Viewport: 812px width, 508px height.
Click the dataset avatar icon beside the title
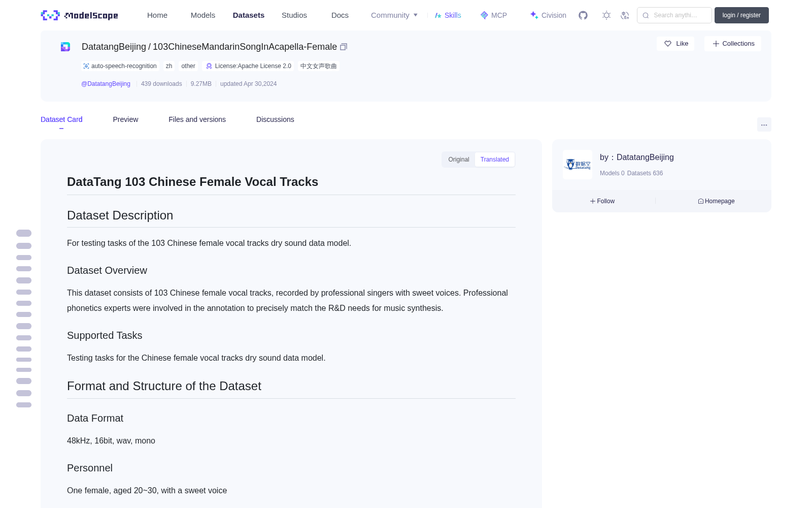(x=65, y=47)
